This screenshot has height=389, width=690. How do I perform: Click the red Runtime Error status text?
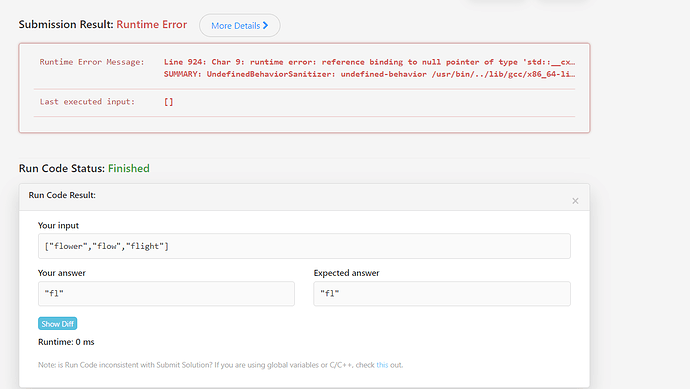(x=152, y=25)
